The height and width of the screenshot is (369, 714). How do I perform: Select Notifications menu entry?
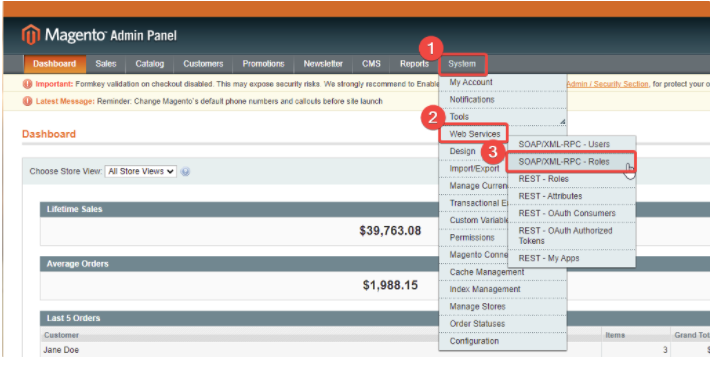pyautogui.click(x=502, y=99)
